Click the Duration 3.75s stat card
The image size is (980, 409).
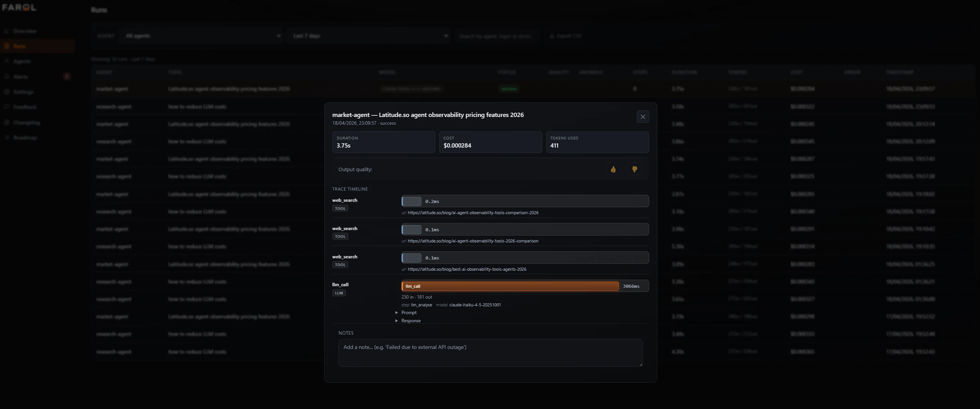click(383, 142)
